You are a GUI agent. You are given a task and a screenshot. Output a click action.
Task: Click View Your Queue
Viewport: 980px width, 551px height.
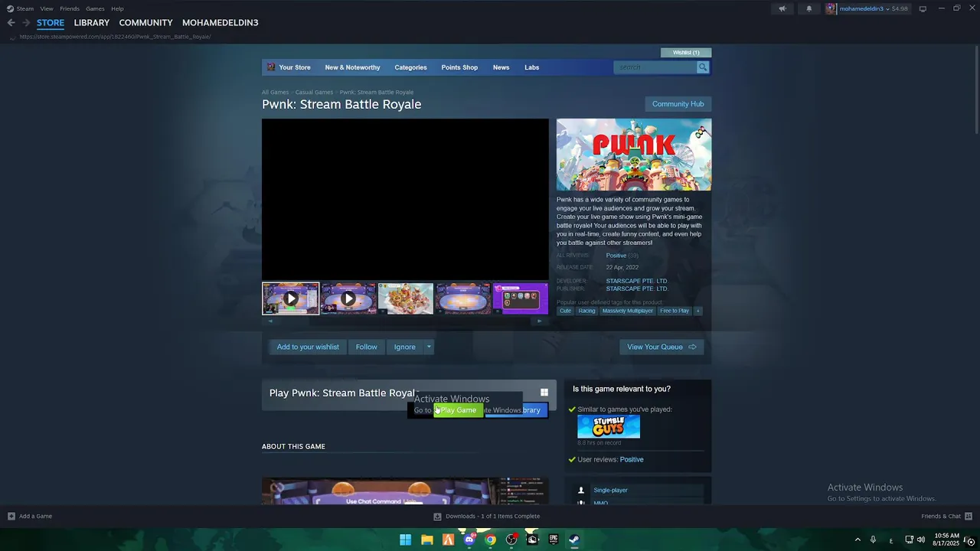[661, 347]
